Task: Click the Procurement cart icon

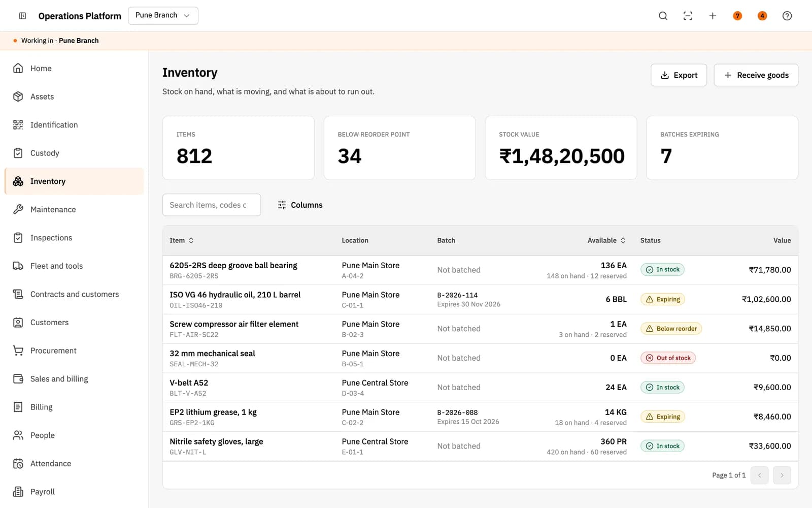Action: (x=18, y=351)
